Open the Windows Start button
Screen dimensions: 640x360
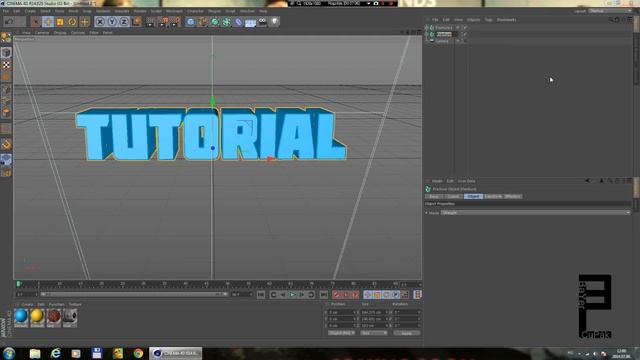pos(9,353)
